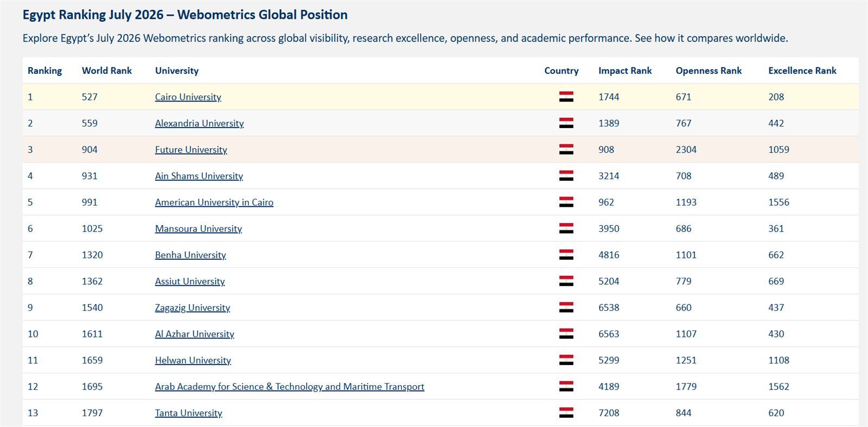The width and height of the screenshot is (868, 427).
Task: Select impact rank value 7208
Action: pyautogui.click(x=609, y=413)
